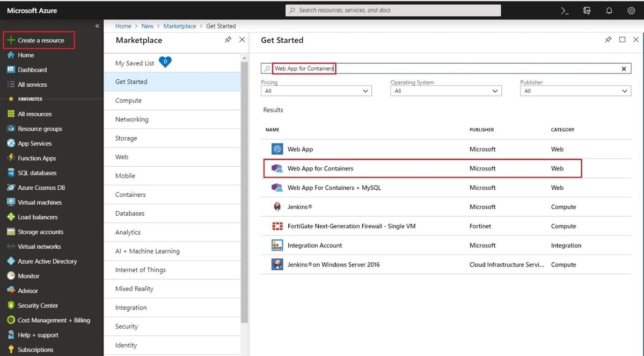Pin the Get Started blade
The height and width of the screenshot is (356, 644).
[x=608, y=39]
